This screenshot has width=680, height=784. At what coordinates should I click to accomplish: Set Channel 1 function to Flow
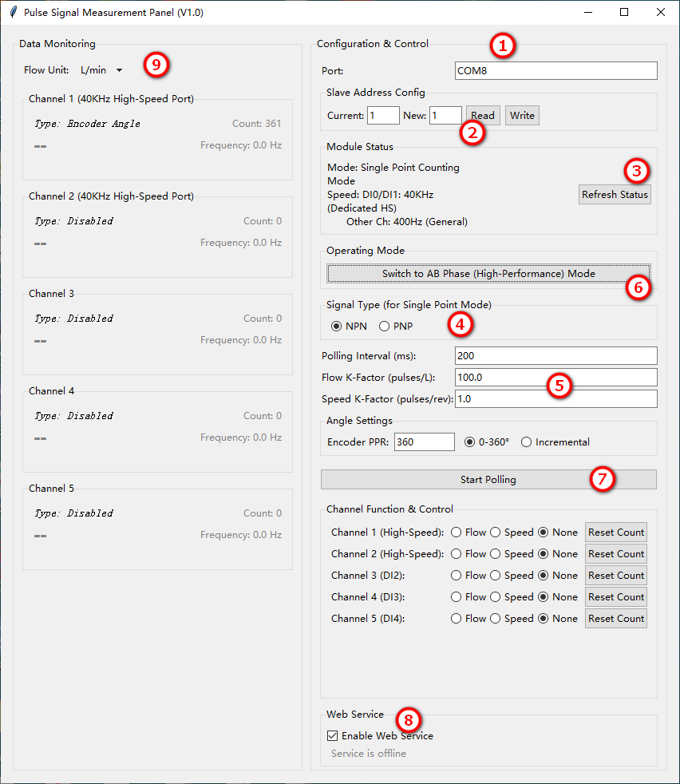455,532
